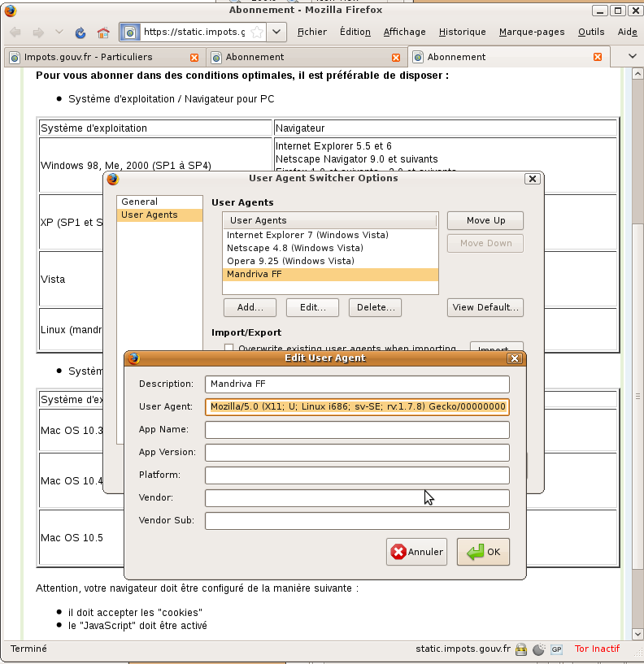Switch to Impots.gouv.fr - Particuliers tab

pos(105,57)
